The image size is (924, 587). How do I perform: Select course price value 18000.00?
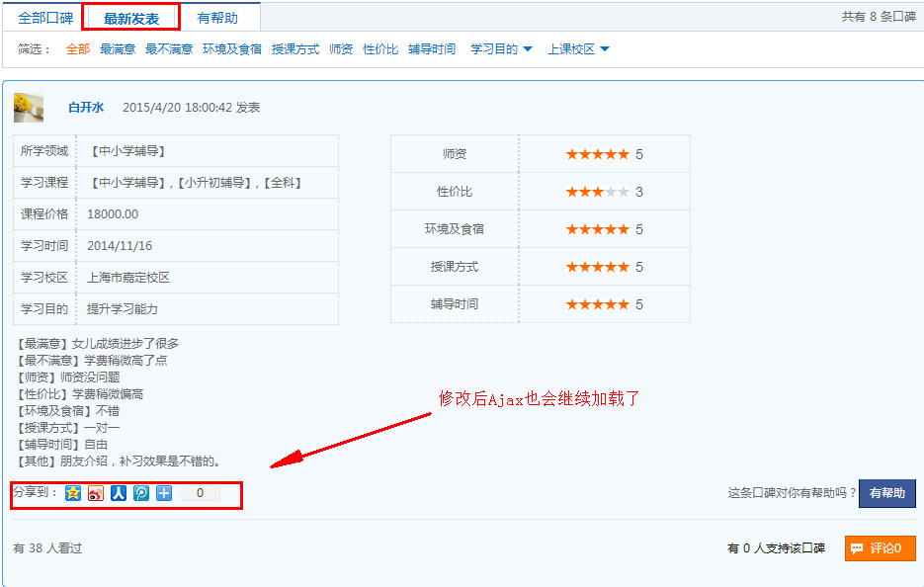[113, 213]
